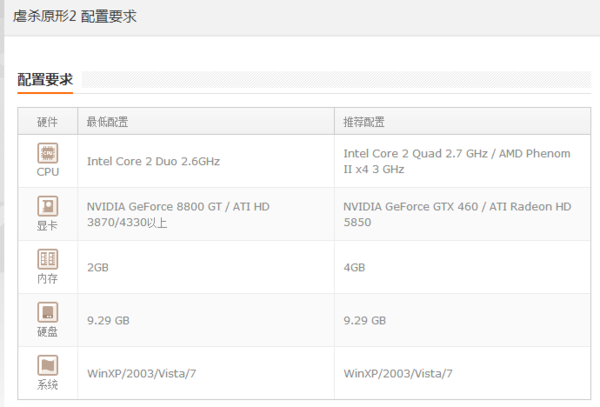Click the 显卡 graphics card icon
This screenshot has height=407, width=600.
pyautogui.click(x=47, y=206)
